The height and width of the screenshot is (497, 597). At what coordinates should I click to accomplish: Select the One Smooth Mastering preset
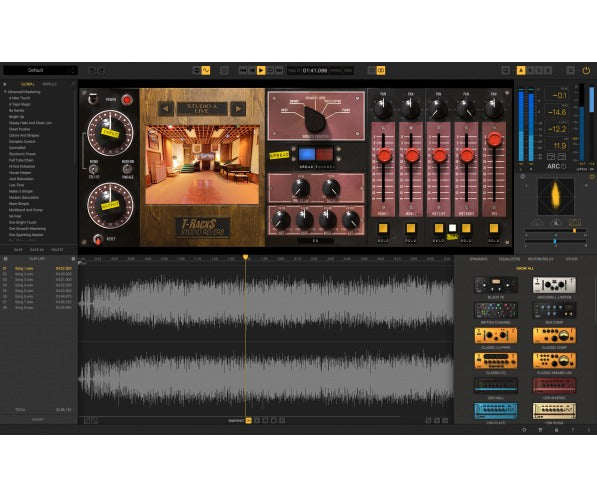click(x=27, y=229)
